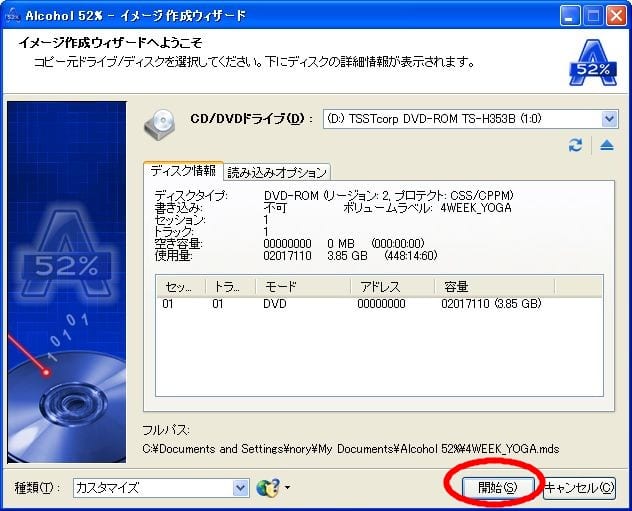Select the ディスク情報 tab
The height and width of the screenshot is (511, 632).
click(181, 171)
